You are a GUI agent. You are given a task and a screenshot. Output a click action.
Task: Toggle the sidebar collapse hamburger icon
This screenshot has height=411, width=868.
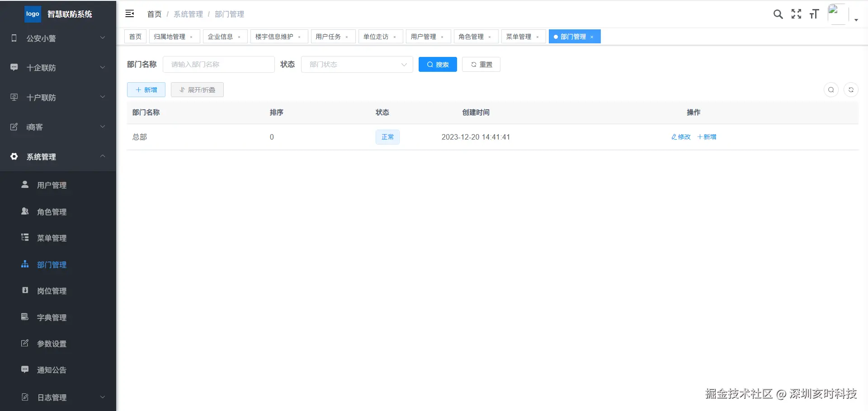pos(130,14)
